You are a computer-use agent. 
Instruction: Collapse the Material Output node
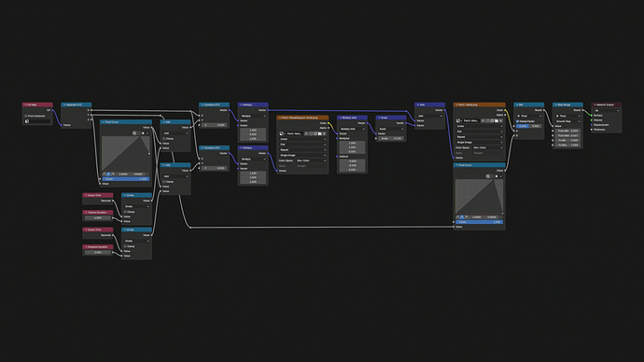(x=595, y=105)
